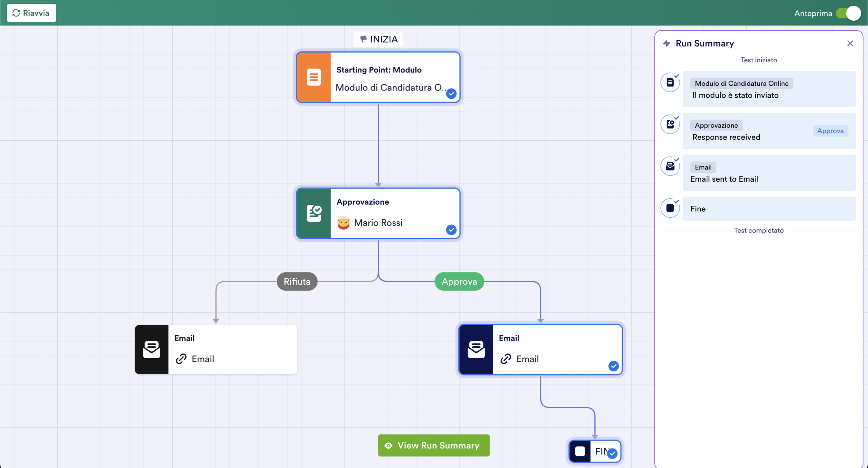Click View Run Summary button
The image size is (868, 468).
pos(434,445)
